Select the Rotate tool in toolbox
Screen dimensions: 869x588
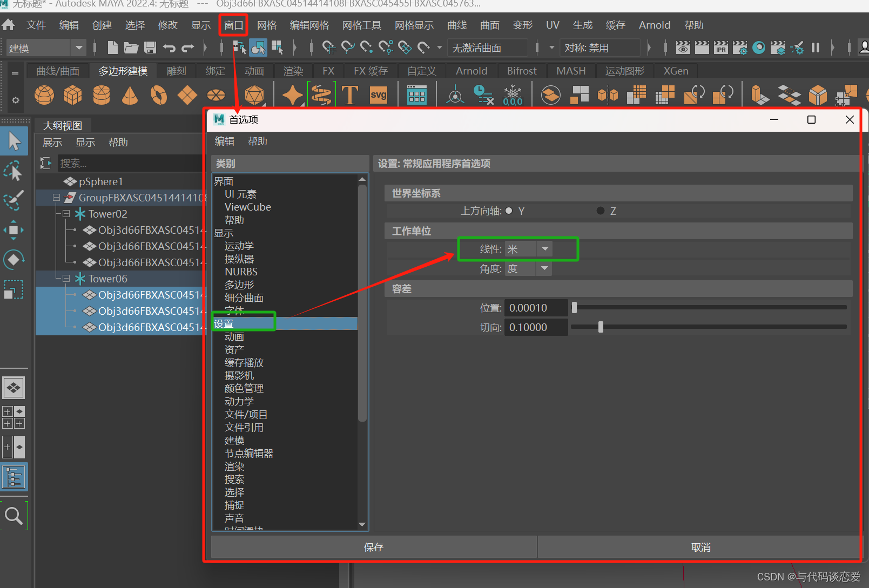point(14,260)
